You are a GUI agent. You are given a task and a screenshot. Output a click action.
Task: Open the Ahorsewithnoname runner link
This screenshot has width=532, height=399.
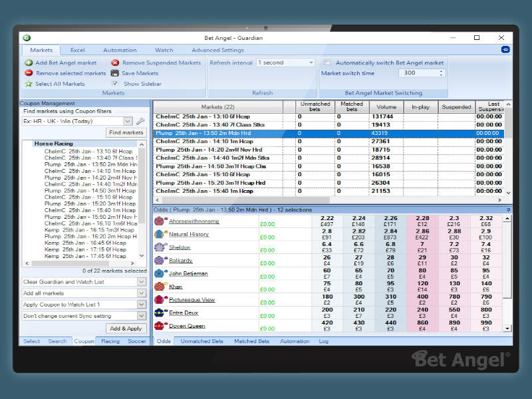pos(194,221)
